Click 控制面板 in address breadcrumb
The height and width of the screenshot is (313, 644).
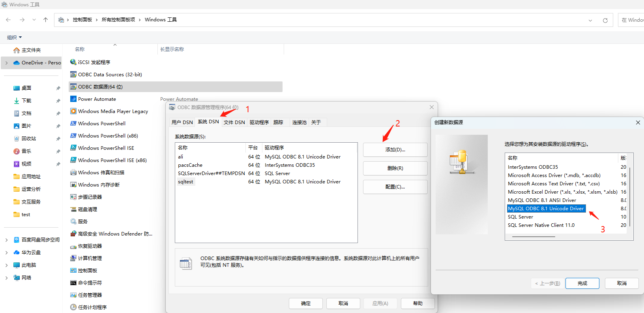pyautogui.click(x=82, y=20)
